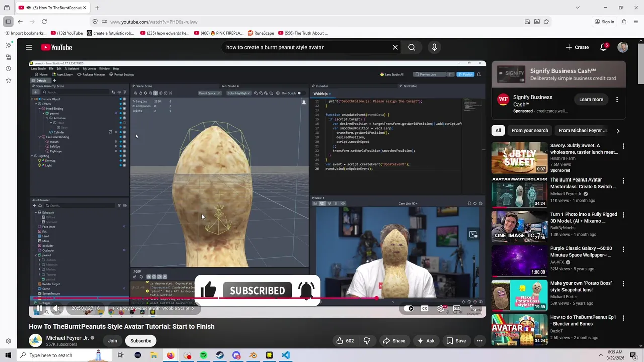Open Parent Space dropdown
644x362 pixels.
[x=209, y=93]
